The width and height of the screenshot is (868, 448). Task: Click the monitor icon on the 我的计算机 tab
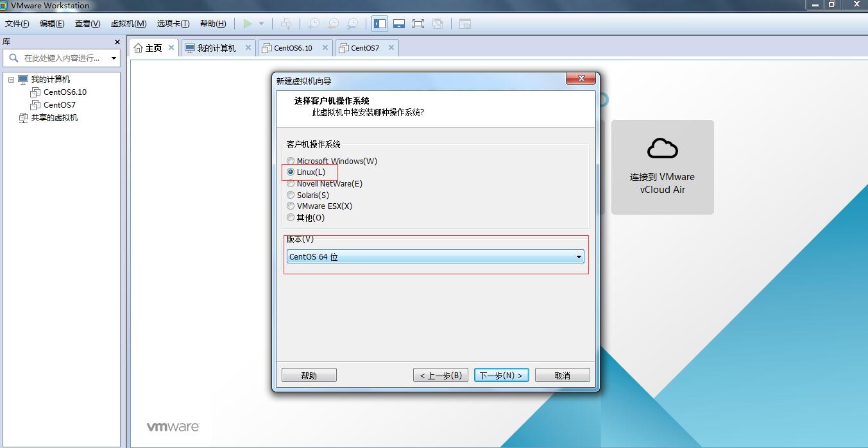(190, 48)
